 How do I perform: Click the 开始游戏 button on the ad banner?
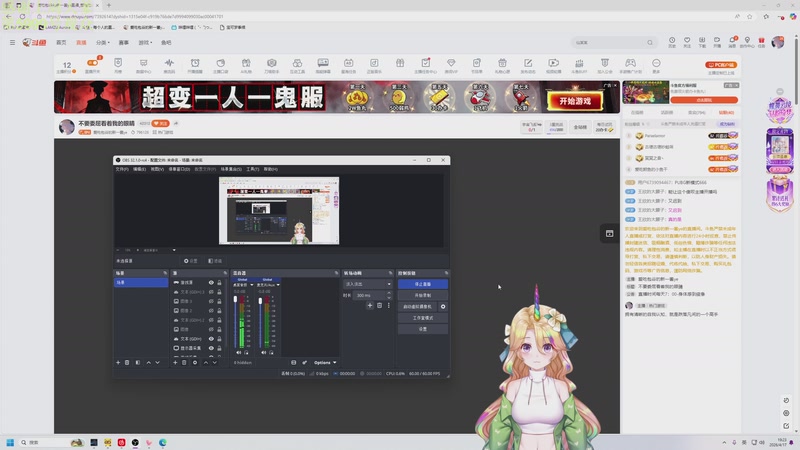tap(575, 101)
